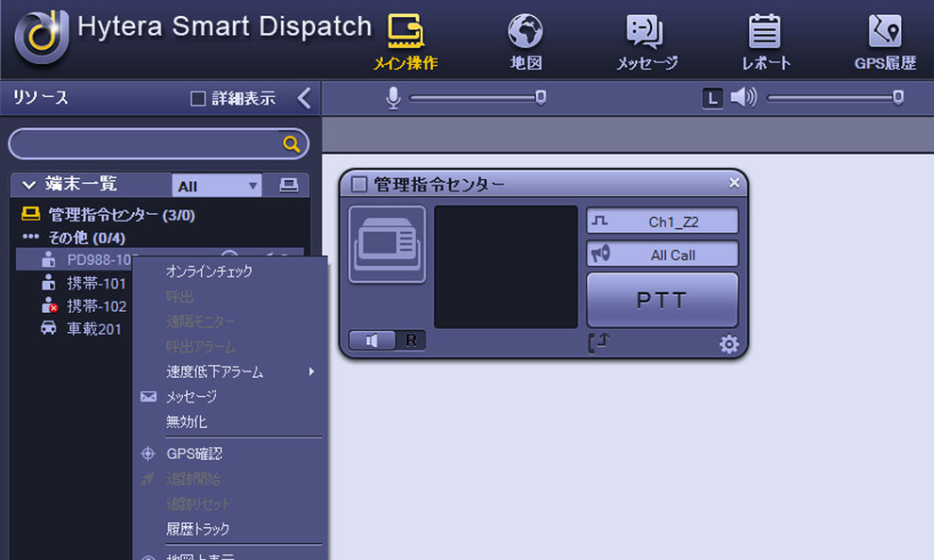
Task: Open card settings via the gear icon
Action: point(728,344)
